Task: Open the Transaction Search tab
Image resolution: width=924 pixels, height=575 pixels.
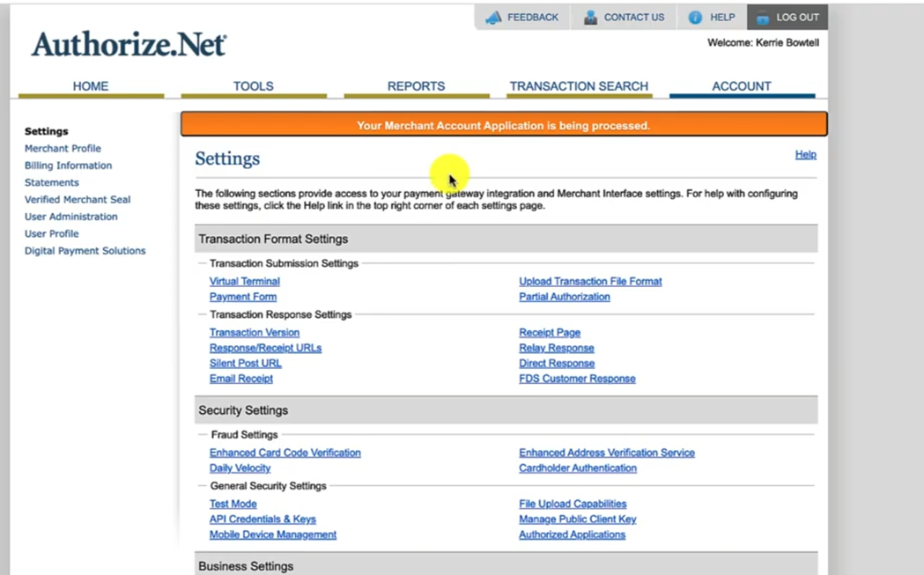Action: (x=579, y=85)
